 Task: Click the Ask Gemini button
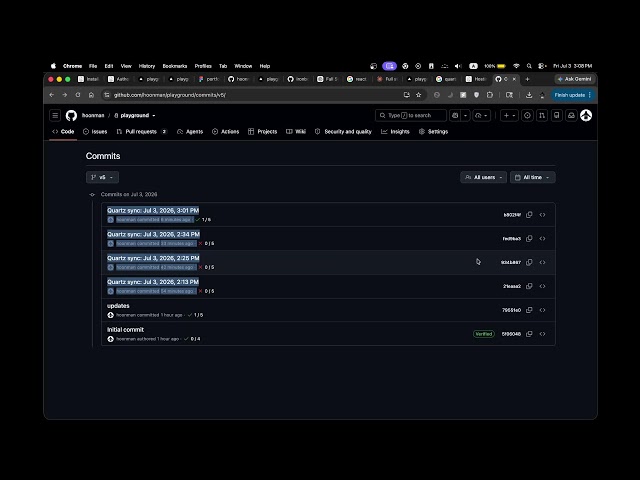pos(575,79)
